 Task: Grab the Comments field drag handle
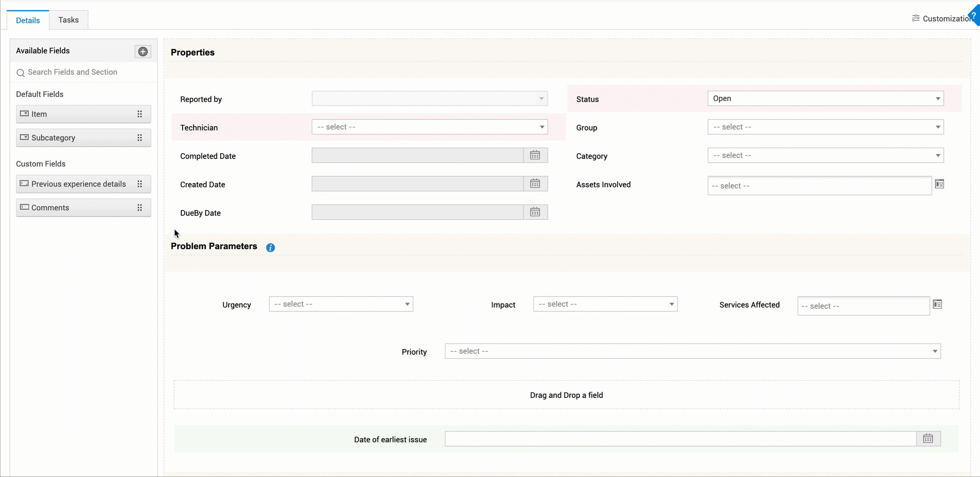140,208
